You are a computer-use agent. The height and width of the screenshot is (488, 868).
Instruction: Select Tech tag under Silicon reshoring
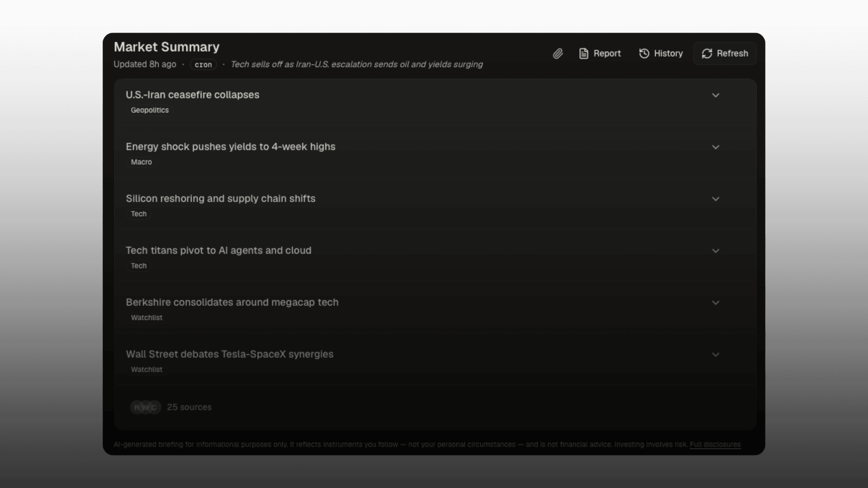[x=139, y=214]
